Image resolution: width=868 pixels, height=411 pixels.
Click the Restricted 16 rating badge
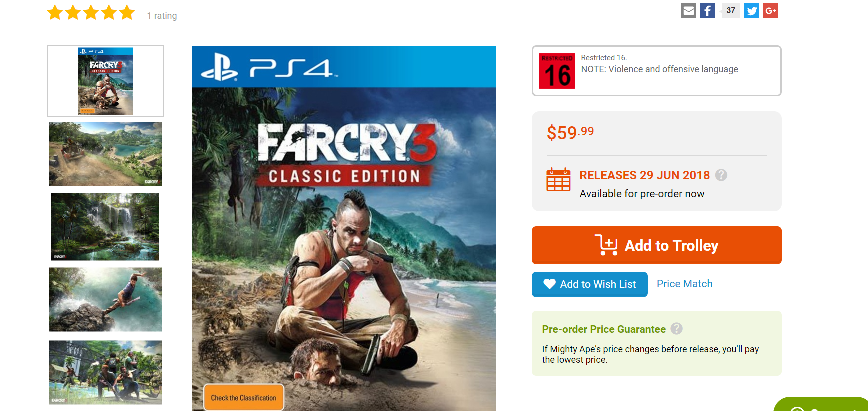557,71
